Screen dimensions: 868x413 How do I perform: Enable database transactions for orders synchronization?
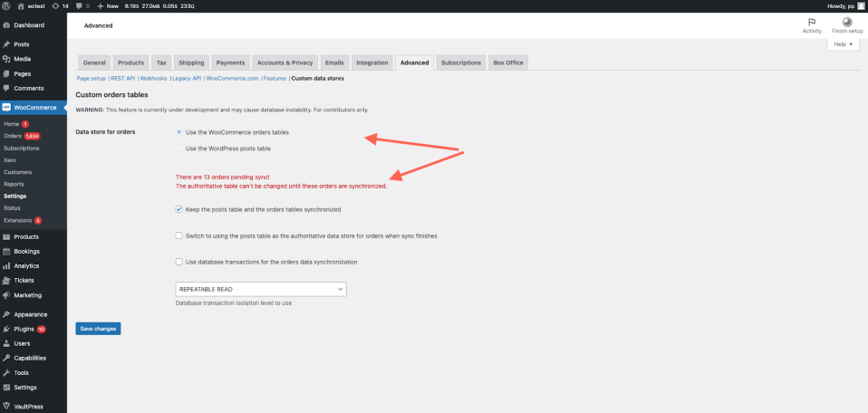click(x=178, y=262)
